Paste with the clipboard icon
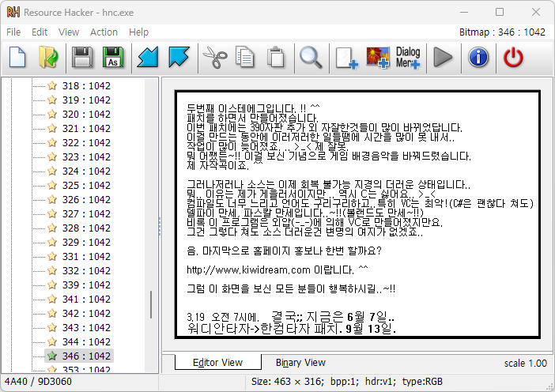 tap(276, 58)
